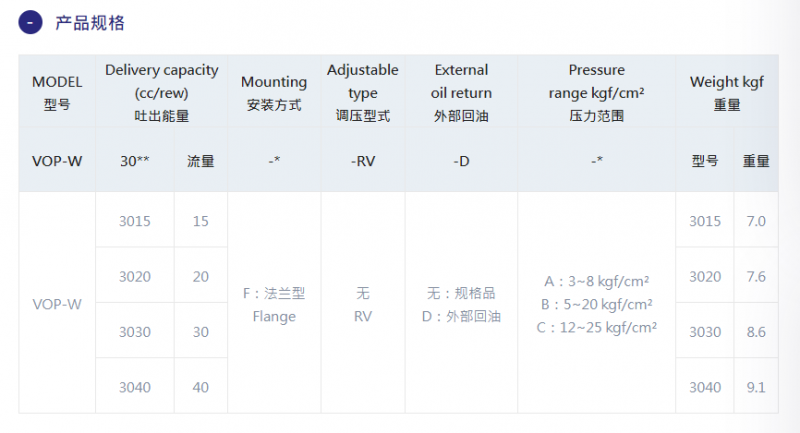Click the Pressure range kgf/cm² header
The image size is (800, 433).
pyautogui.click(x=596, y=93)
